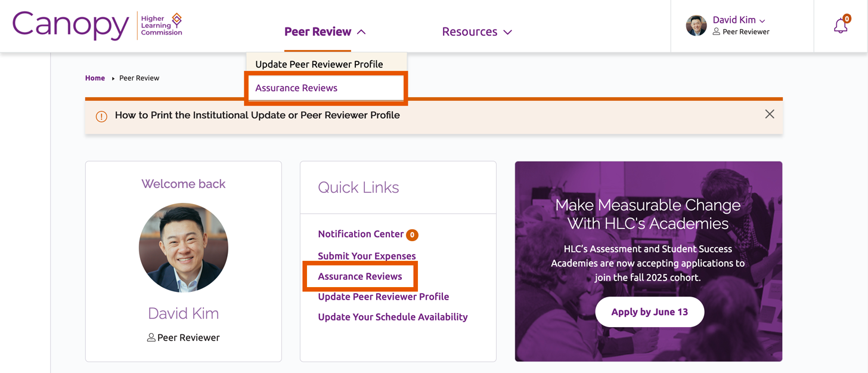Click the Apply by June 13 button

point(649,312)
